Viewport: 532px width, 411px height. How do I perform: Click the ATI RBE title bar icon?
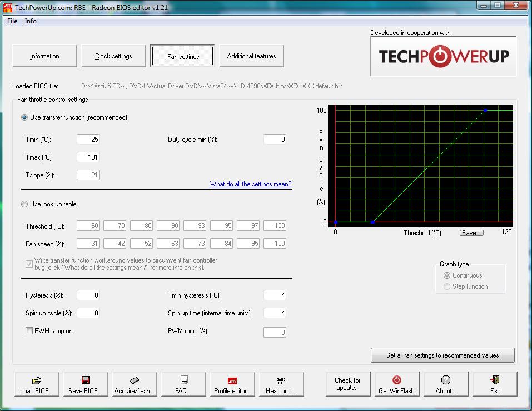point(7,7)
